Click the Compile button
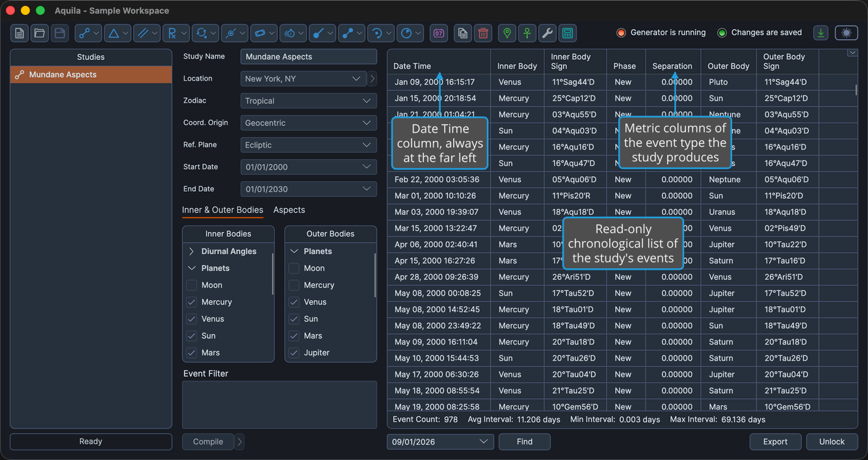 (208, 442)
